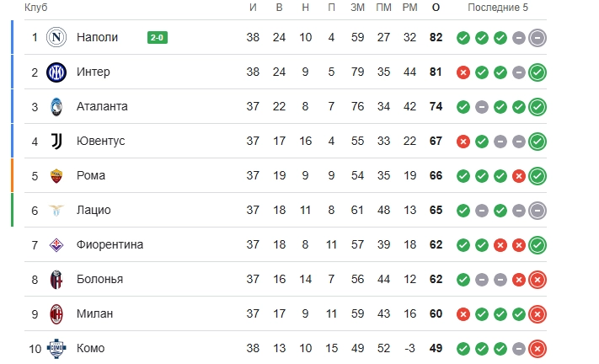The image size is (599, 364).
Task: Open the Наполи team link
Action: 97,37
